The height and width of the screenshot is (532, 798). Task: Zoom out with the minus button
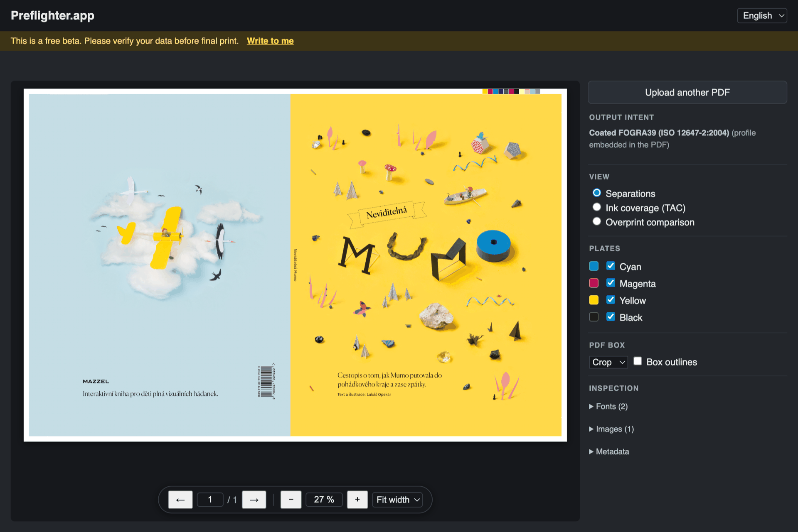click(291, 500)
